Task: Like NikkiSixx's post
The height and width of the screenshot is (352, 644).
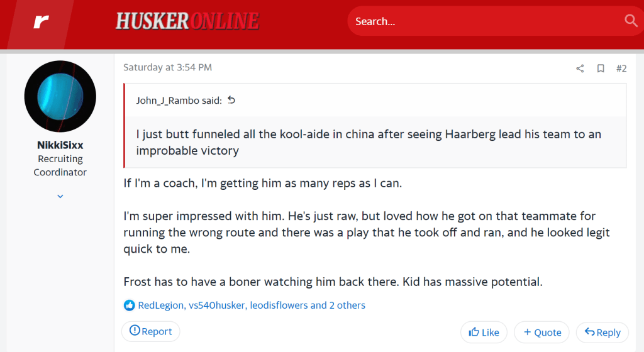Action: coord(484,333)
